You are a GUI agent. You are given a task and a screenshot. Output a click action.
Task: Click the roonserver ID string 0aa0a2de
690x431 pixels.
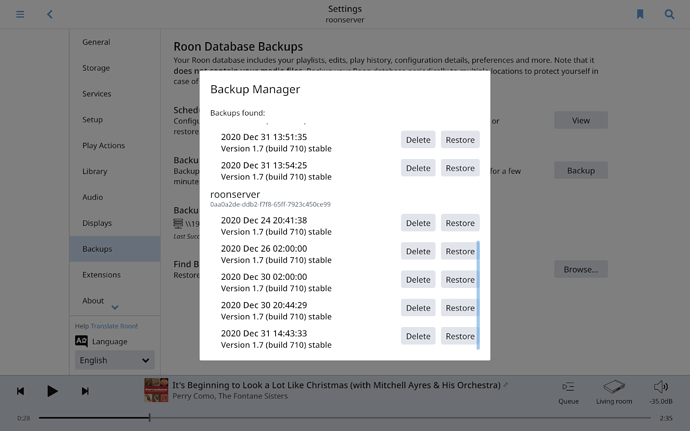click(270, 204)
